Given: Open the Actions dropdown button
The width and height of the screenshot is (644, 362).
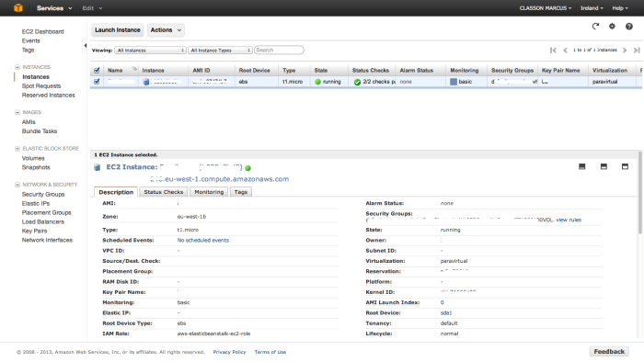Looking at the screenshot, I should 166,30.
